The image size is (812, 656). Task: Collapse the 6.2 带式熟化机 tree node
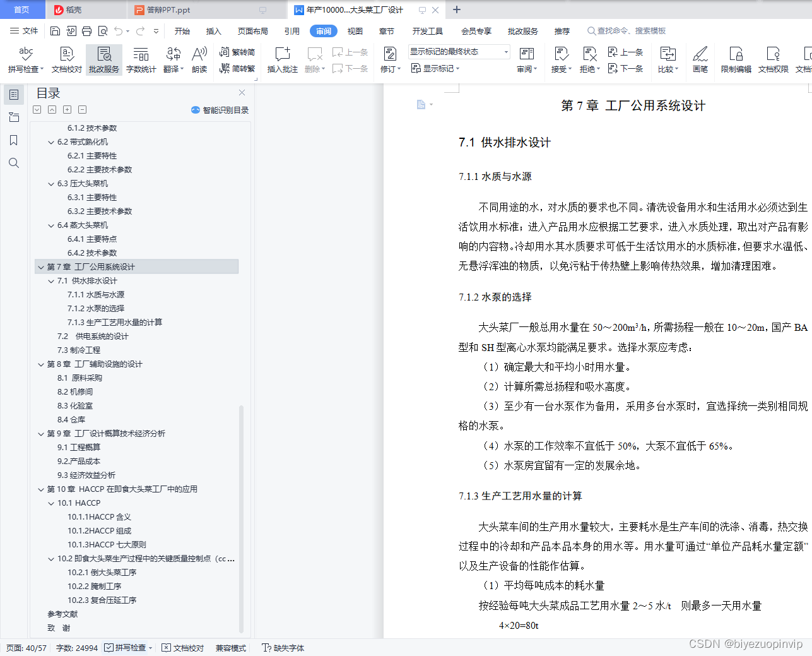pos(51,142)
